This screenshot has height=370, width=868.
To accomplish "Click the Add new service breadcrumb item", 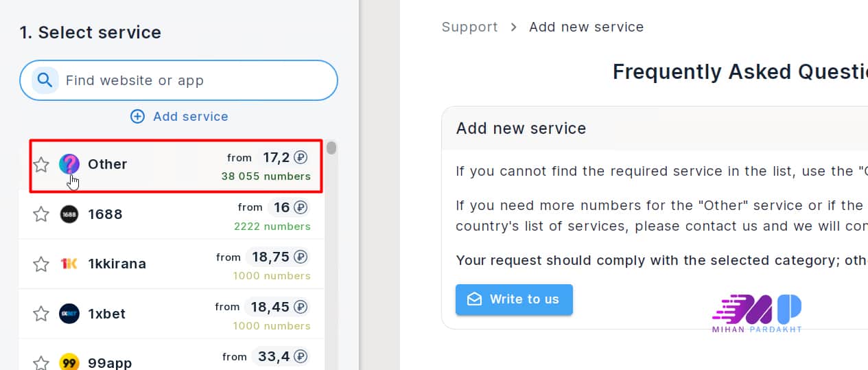I will coord(586,27).
